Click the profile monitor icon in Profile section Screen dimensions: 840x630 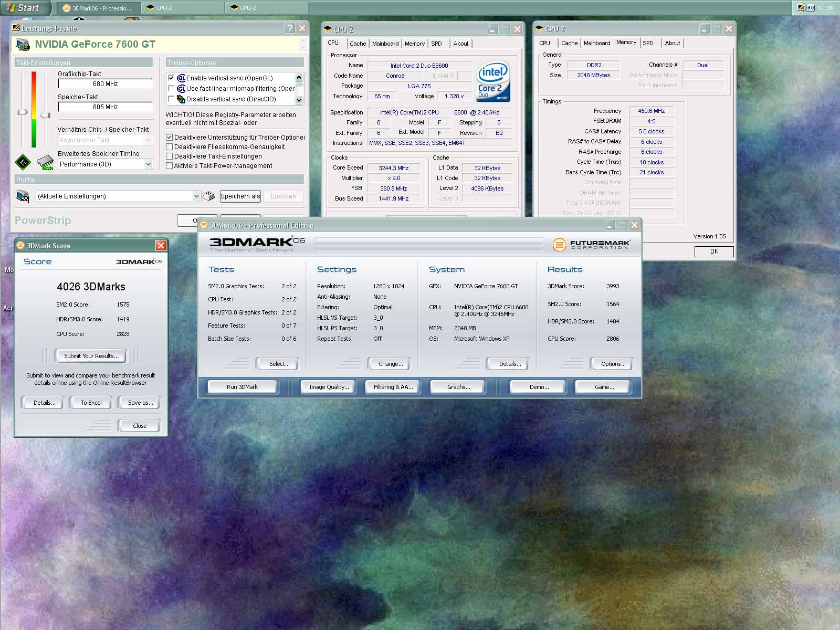pos(23,196)
